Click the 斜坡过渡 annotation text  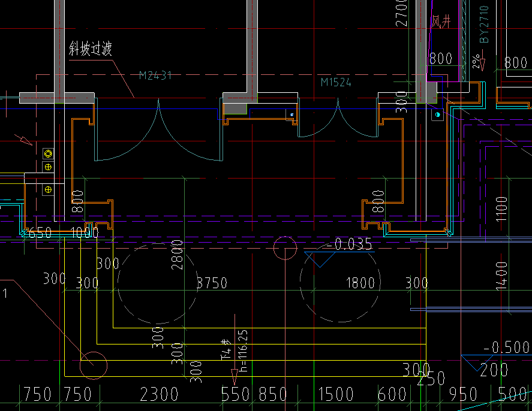[x=91, y=49]
